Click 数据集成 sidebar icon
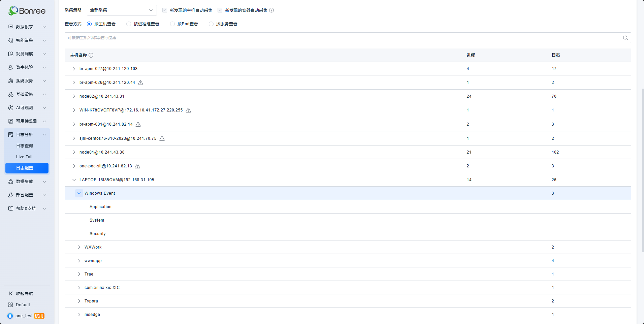Viewport: 644px width, 324px height. pyautogui.click(x=11, y=182)
